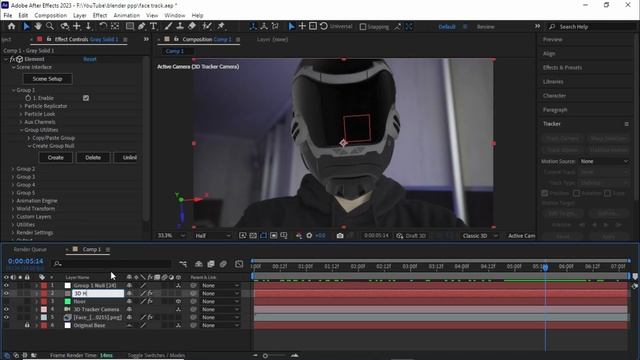Adjust the timeline zoom slider handle

pos(265,356)
